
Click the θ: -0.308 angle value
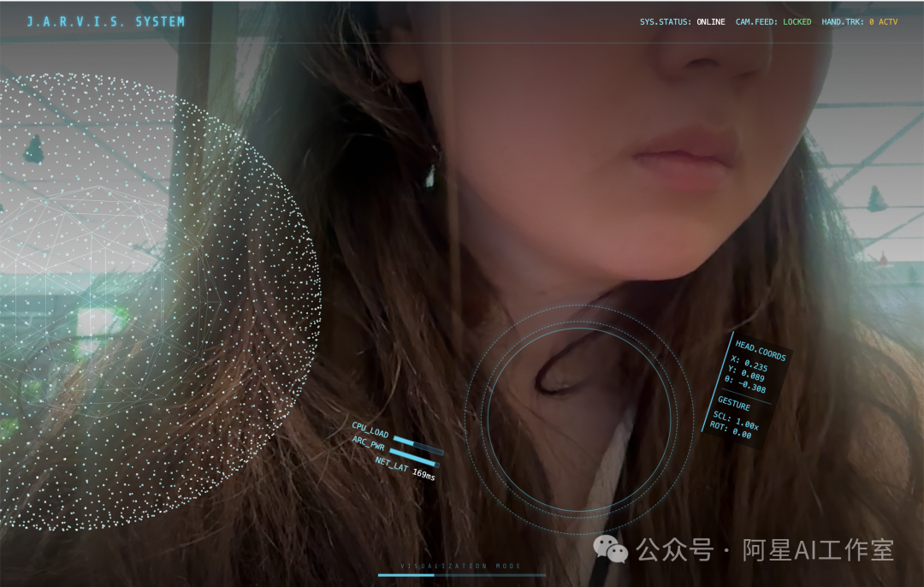point(745,383)
